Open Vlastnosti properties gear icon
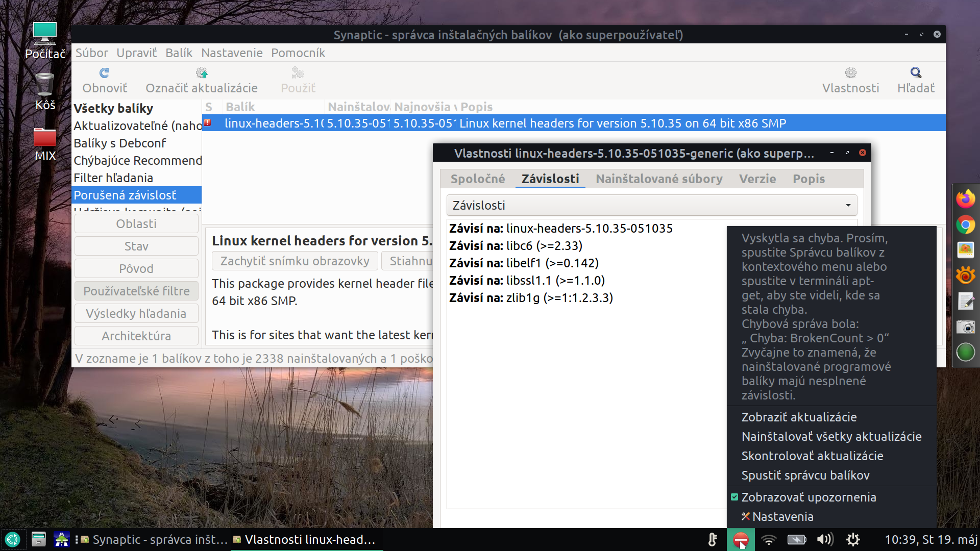 tap(850, 73)
